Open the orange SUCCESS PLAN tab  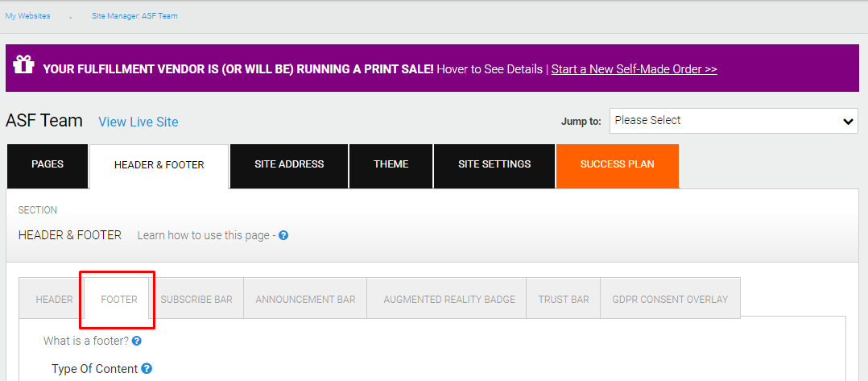coord(618,165)
